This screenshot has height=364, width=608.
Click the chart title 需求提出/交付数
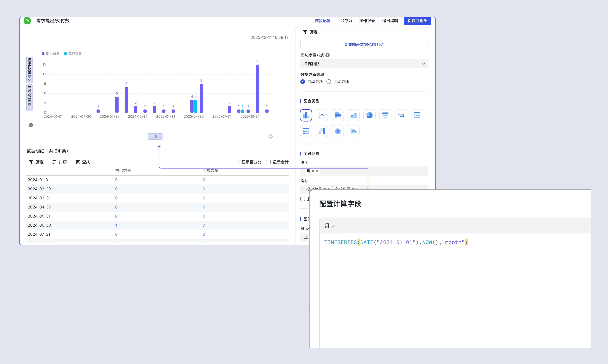pyautogui.click(x=53, y=21)
